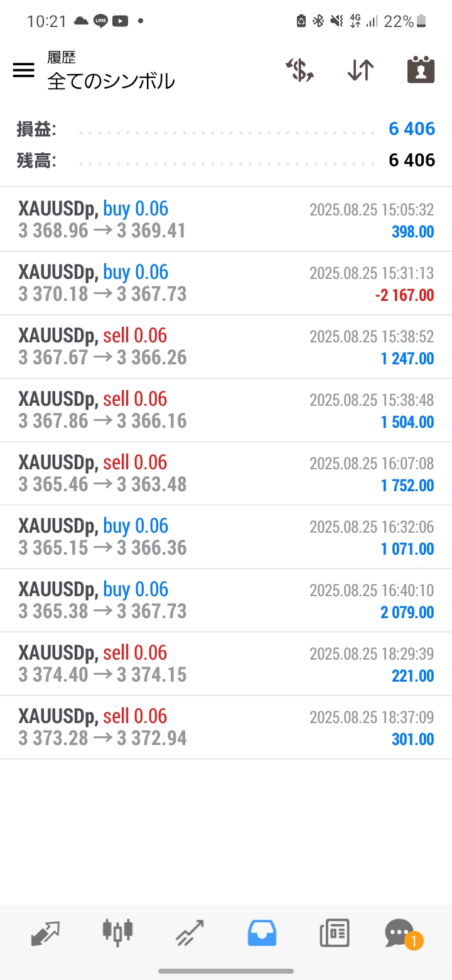Open the buy trade with profit 1 071.00
Image resolution: width=452 pixels, height=980 pixels.
coord(226,537)
